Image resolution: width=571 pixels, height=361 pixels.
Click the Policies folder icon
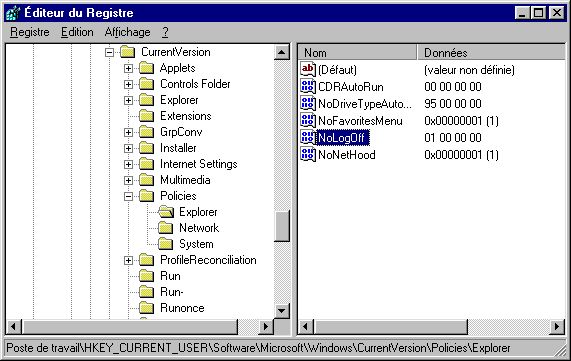coord(147,196)
